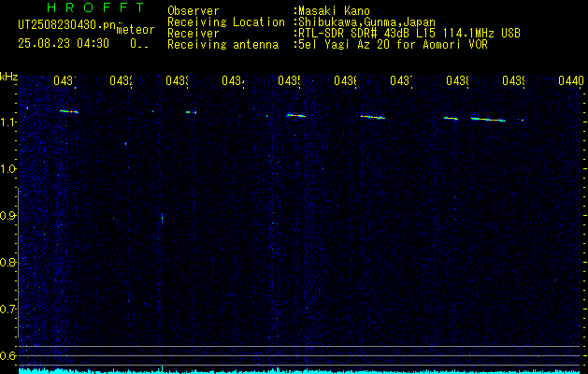Click the 0.7 kHz frequency axis label
Screen dimensions: 588x374
coord(8,309)
